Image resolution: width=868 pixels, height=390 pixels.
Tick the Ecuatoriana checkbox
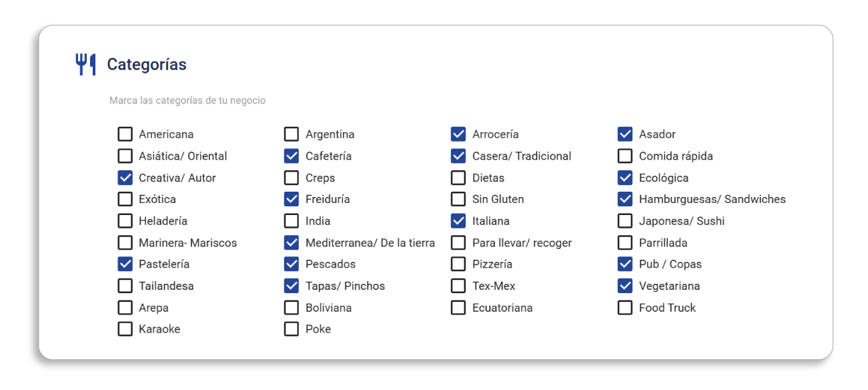[x=458, y=308]
